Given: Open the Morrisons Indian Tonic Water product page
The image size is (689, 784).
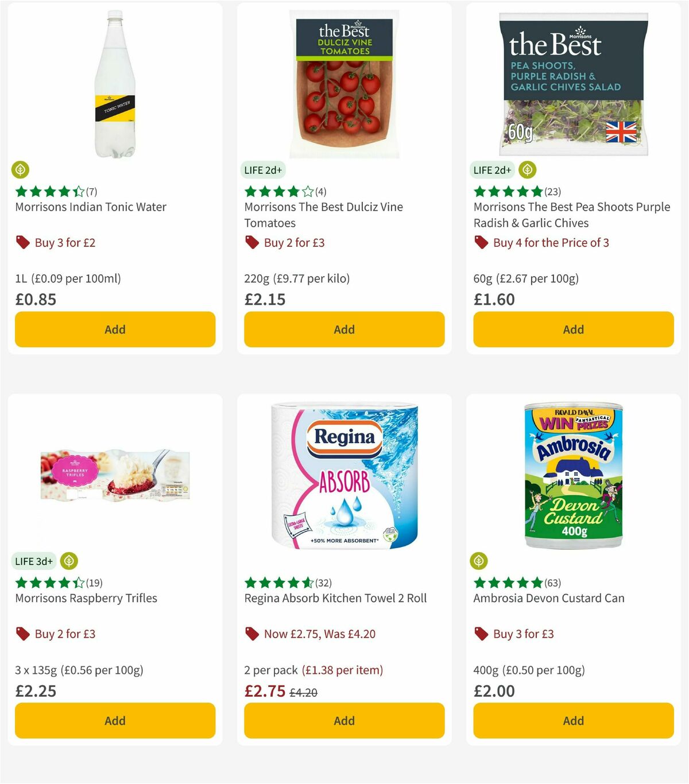Looking at the screenshot, I should click(x=90, y=207).
